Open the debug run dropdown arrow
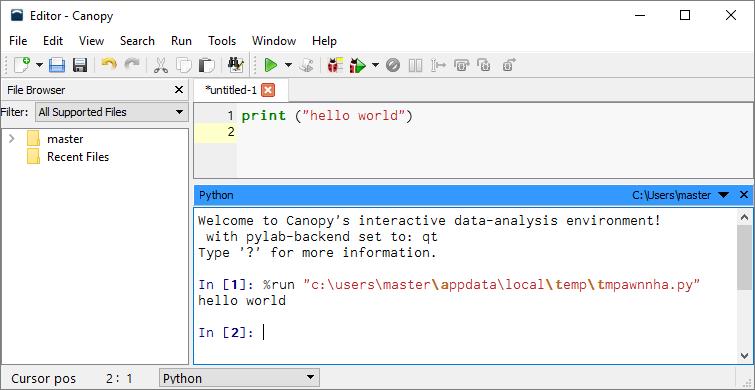The image size is (755, 390). [375, 65]
